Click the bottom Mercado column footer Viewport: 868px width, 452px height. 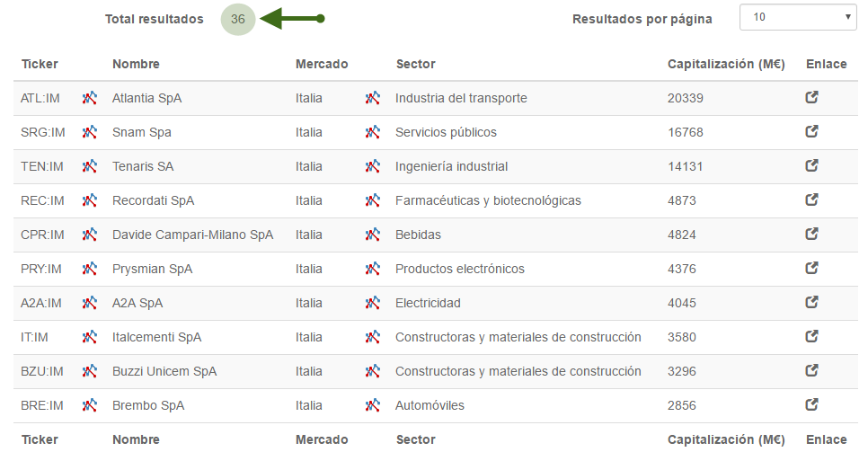pos(322,439)
